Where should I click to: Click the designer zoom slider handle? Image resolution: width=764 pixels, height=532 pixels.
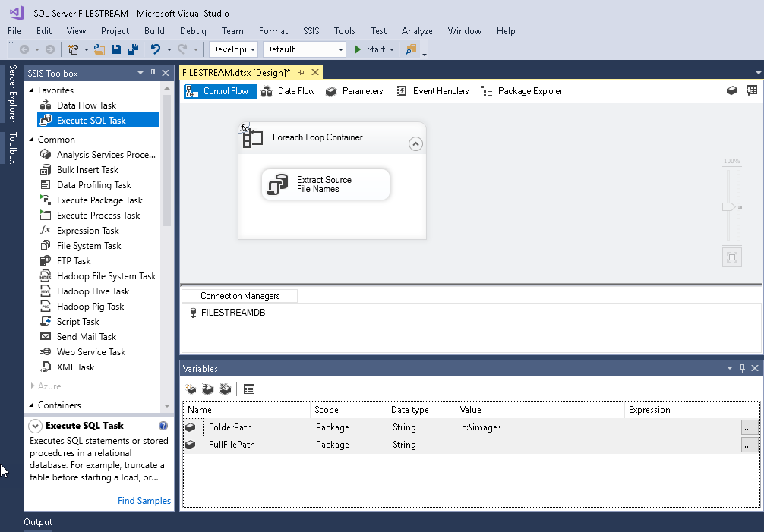point(728,206)
